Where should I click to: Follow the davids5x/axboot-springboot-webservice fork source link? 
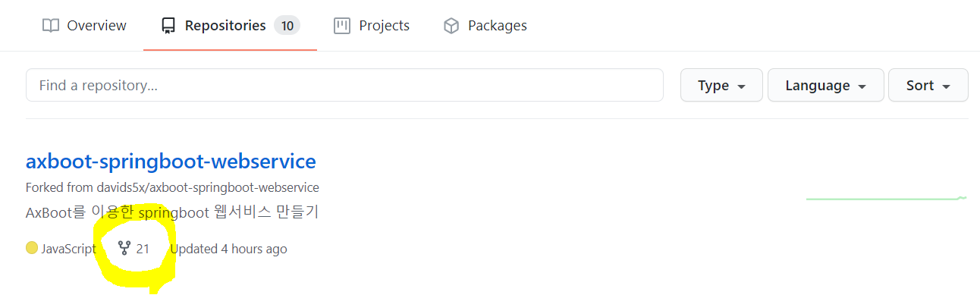pyautogui.click(x=208, y=187)
